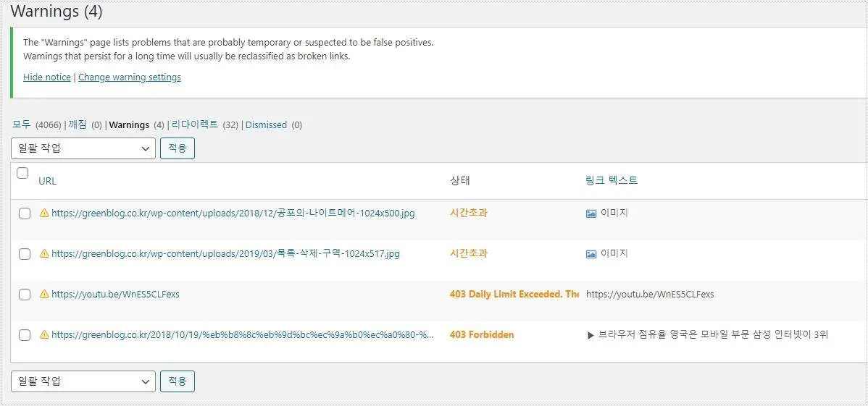Image resolution: width=868 pixels, height=406 pixels.
Task: Open the bottom 일괄 작업 bulk action dropdown
Action: [x=83, y=381]
